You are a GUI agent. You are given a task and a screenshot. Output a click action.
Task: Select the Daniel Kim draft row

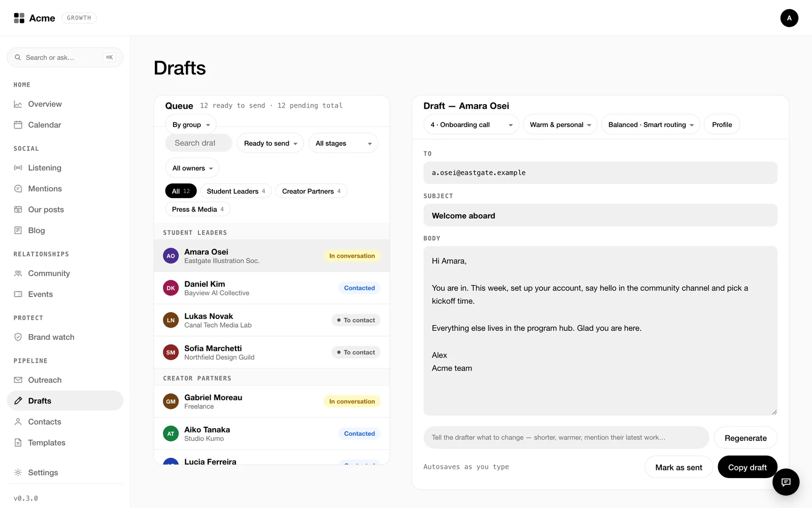click(272, 288)
